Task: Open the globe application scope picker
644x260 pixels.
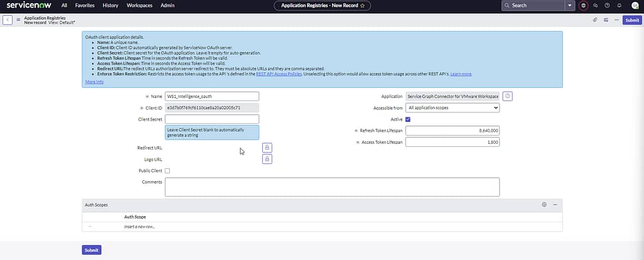Action: tap(584, 5)
